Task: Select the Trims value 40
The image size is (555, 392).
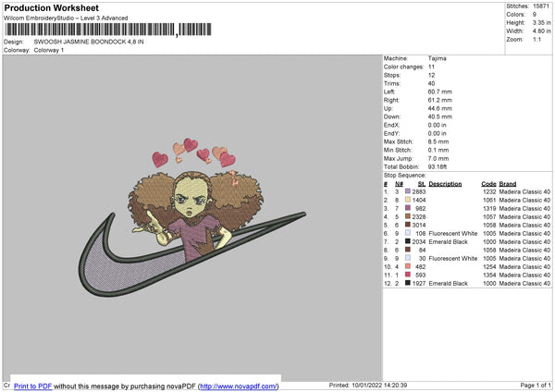Action: pos(431,83)
